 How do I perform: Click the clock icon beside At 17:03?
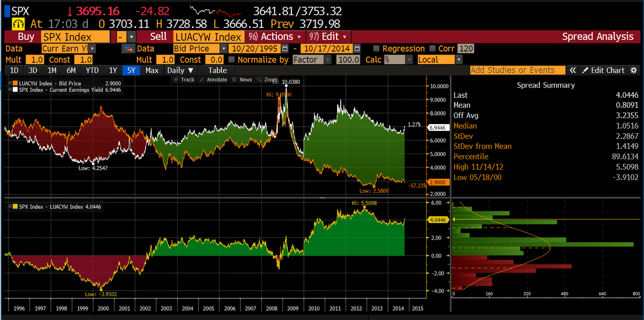coord(19,24)
